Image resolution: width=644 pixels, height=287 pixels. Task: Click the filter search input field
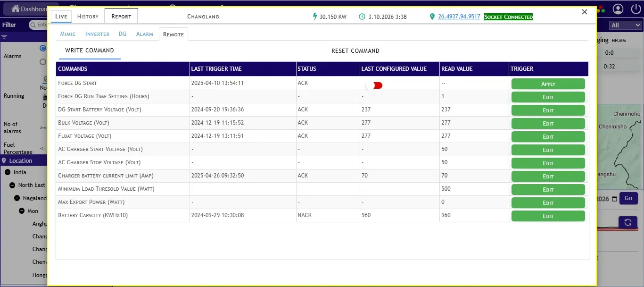pos(39,25)
